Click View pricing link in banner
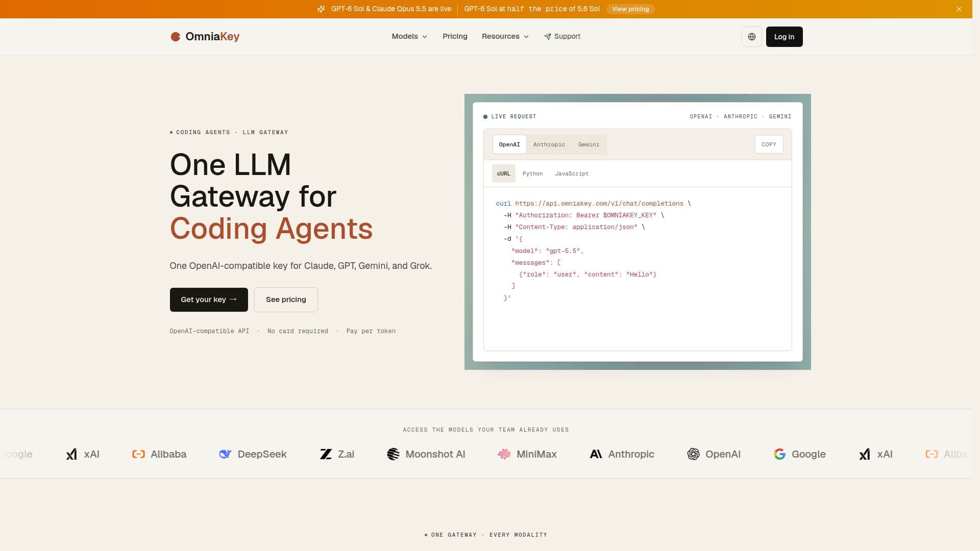The width and height of the screenshot is (980, 551). coord(630,9)
